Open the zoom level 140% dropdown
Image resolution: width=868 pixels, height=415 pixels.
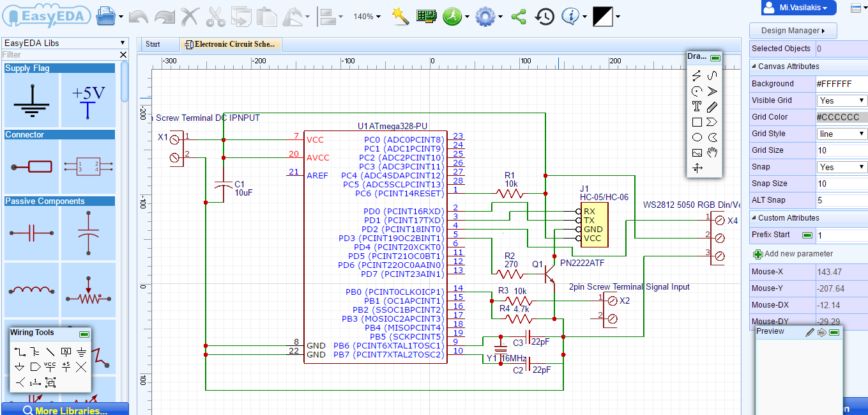click(367, 16)
